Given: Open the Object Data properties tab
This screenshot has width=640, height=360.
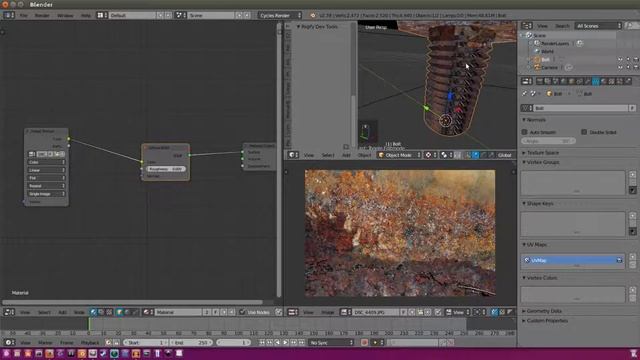Looking at the screenshot, I should 596,81.
